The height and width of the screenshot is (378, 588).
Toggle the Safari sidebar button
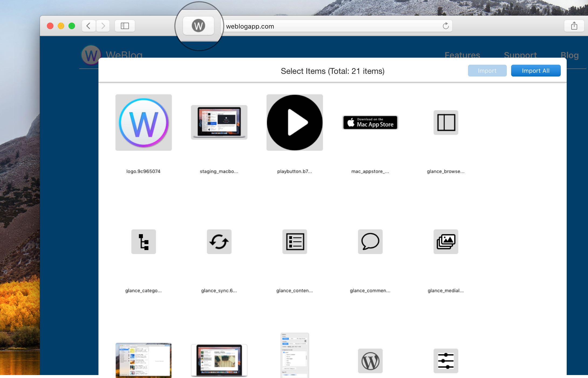pos(125,26)
